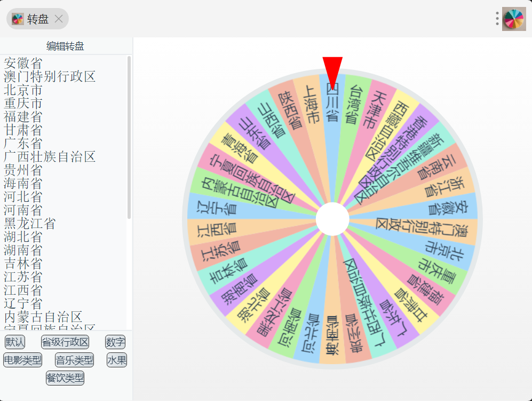This screenshot has width=532, height=401.
Task: Click the list scrollbar in the edit panel
Action: (129, 138)
